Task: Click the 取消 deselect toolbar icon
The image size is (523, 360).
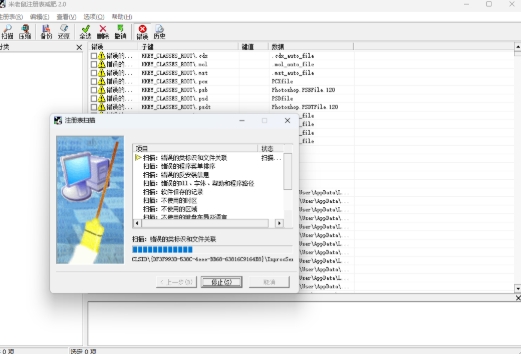Action: tap(120, 32)
